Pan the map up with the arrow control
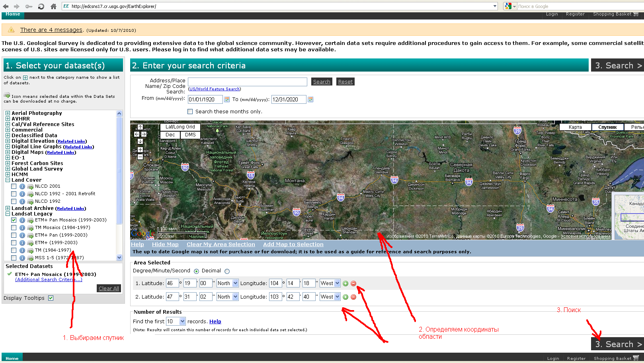The image size is (644, 363). (x=140, y=127)
